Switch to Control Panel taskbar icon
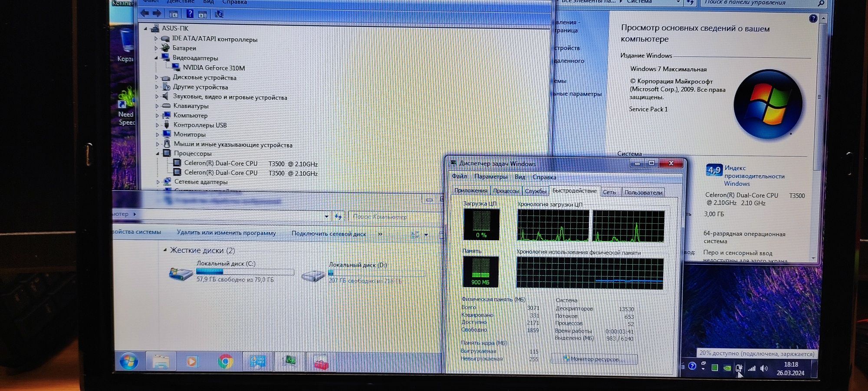Image resolution: width=868 pixels, height=391 pixels. pos(257,361)
